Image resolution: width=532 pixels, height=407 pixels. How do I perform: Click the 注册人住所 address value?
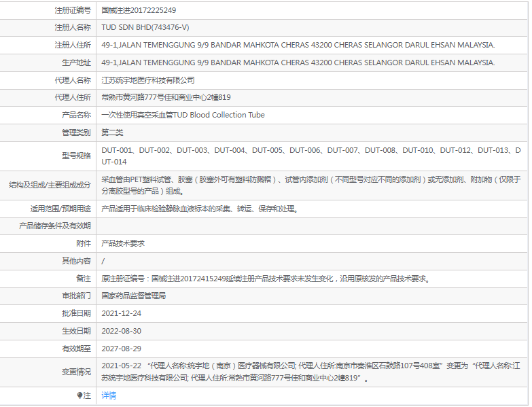298,45
